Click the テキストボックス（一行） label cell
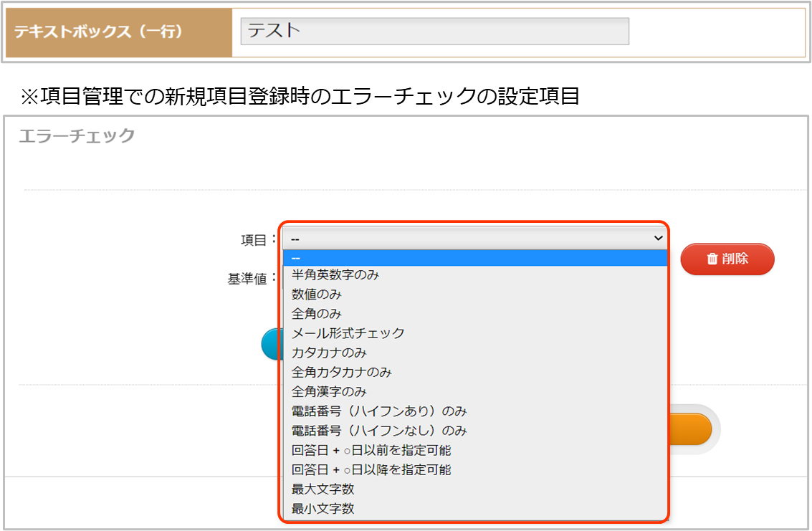Image resolution: width=812 pixels, height=531 pixels. pyautogui.click(x=119, y=33)
